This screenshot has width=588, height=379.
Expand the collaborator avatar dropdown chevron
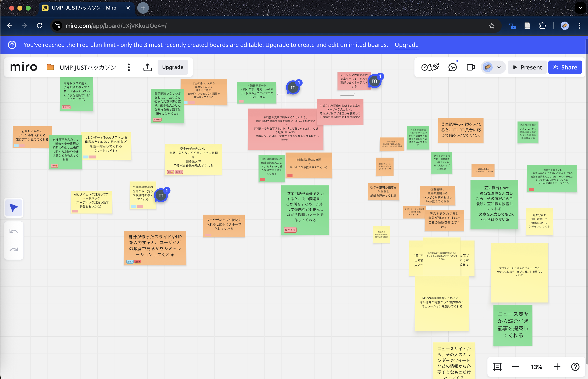(x=499, y=67)
